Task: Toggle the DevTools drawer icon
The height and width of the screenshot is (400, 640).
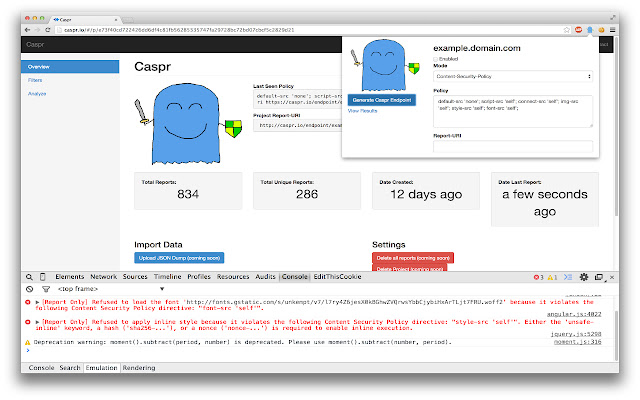Action: pyautogui.click(x=568, y=277)
